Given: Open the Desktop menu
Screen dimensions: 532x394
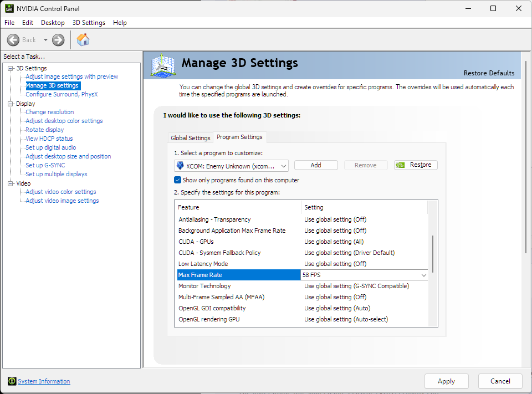Looking at the screenshot, I should [x=53, y=23].
